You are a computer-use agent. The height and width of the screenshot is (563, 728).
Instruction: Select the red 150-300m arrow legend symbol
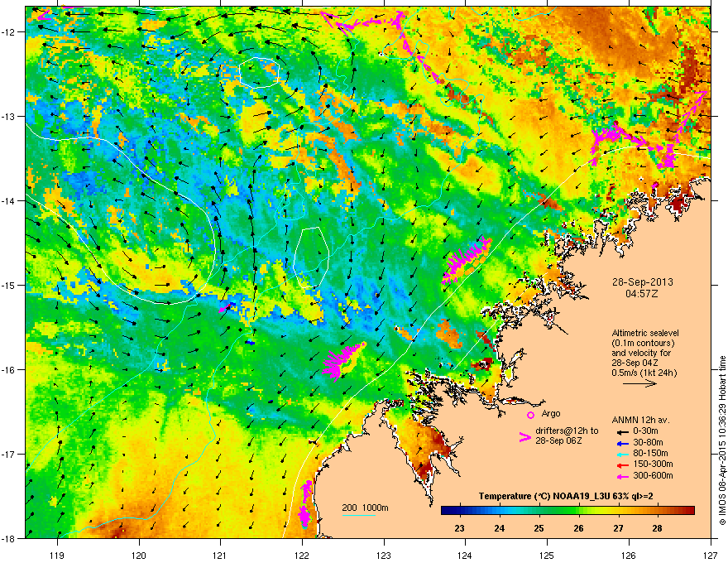pos(621,464)
